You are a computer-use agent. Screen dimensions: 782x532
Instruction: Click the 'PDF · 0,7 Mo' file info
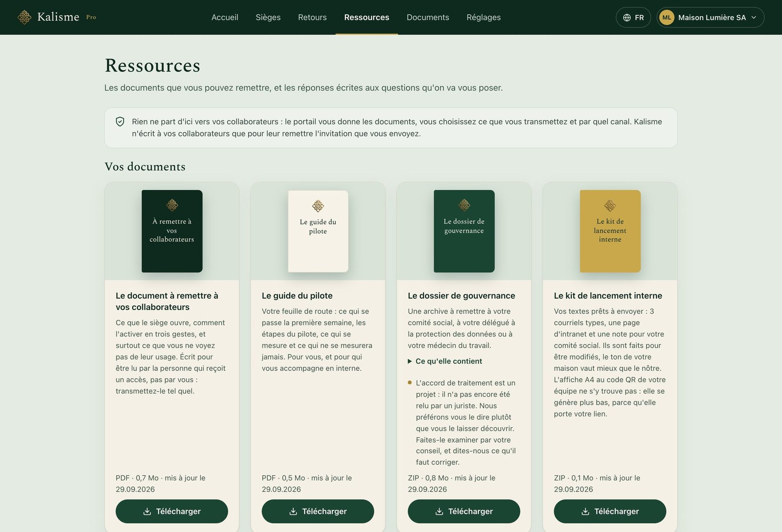pos(161,483)
